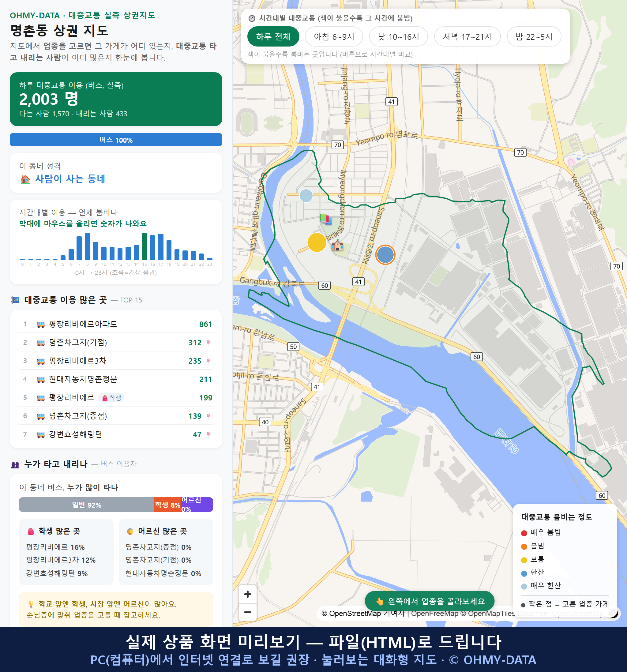Click the purple 어르신 0% segment
The width and height of the screenshot is (627, 672).
click(x=197, y=505)
